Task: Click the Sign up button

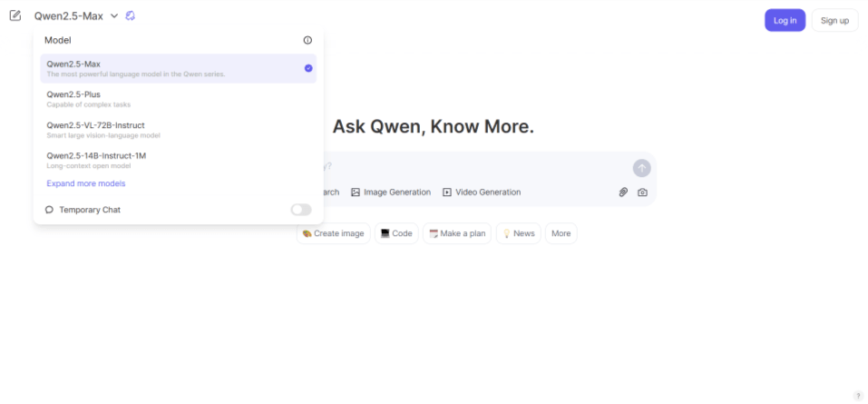Action: [834, 21]
